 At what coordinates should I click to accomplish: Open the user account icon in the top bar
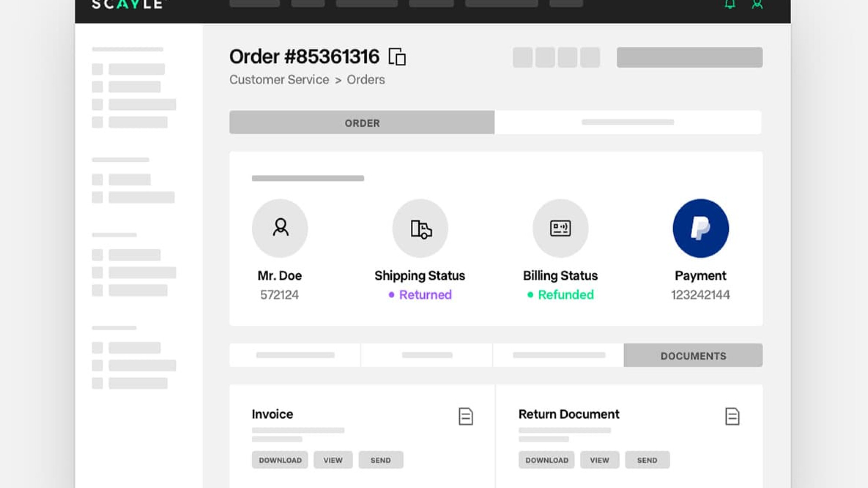757,4
